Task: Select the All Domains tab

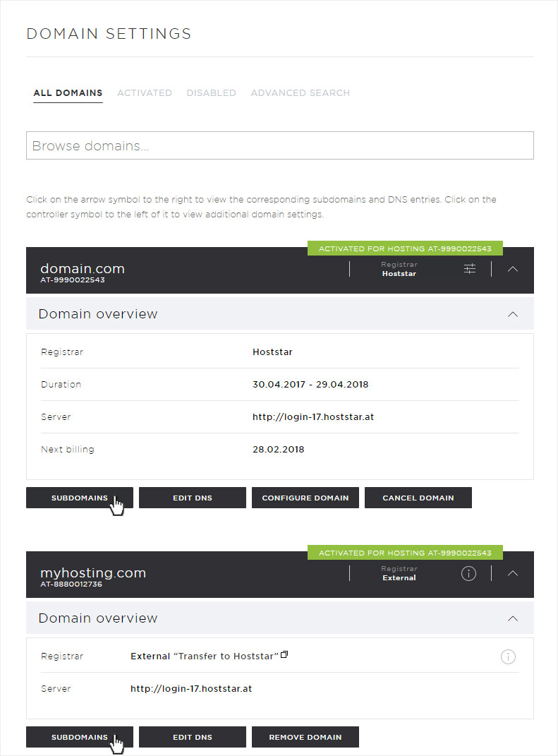Action: tap(68, 92)
